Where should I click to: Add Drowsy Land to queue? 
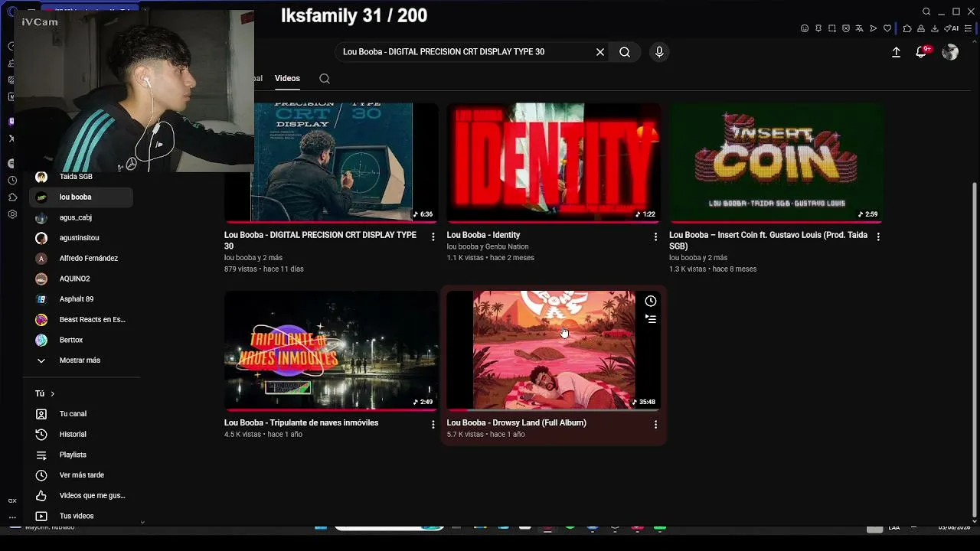point(651,318)
